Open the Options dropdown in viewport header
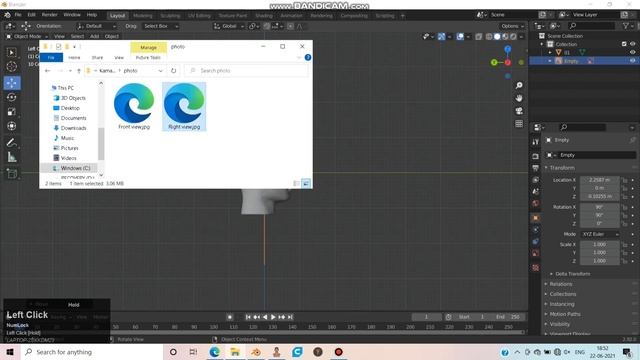This screenshot has height=360, width=640. [512, 26]
